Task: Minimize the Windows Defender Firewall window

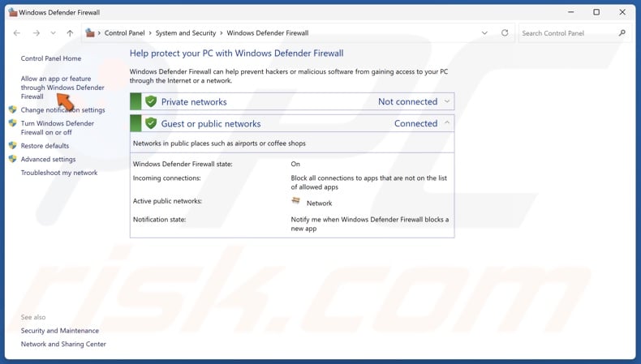Action: coord(571,12)
